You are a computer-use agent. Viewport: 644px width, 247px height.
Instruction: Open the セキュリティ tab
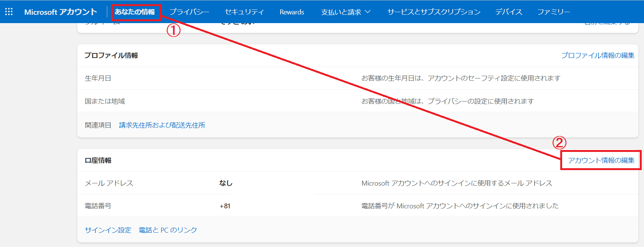click(244, 12)
